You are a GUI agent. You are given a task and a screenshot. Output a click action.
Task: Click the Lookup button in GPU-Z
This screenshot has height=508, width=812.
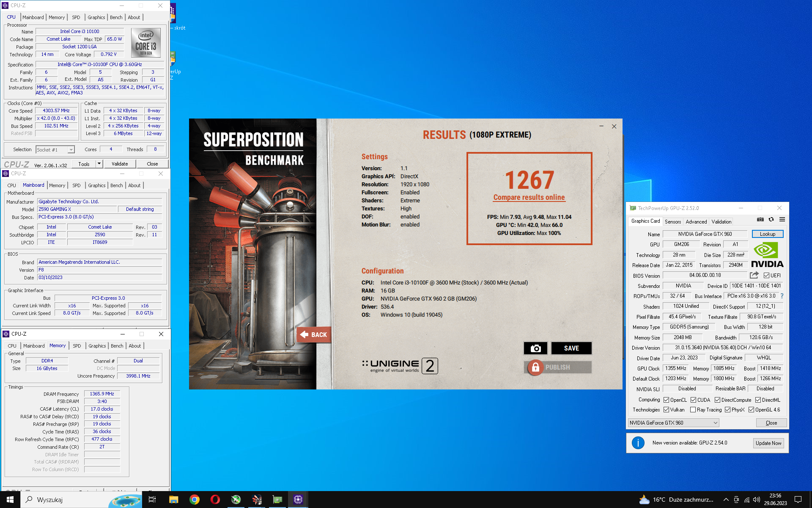point(768,234)
